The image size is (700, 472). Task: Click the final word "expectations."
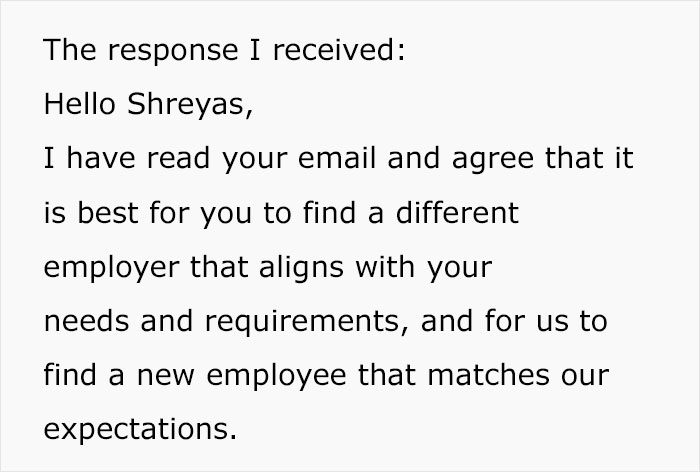(142, 431)
